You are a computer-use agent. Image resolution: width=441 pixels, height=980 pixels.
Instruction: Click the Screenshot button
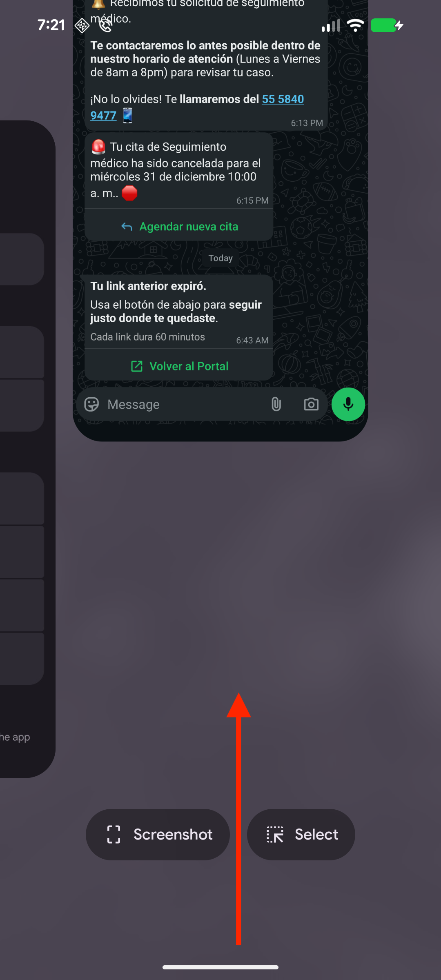[158, 835]
